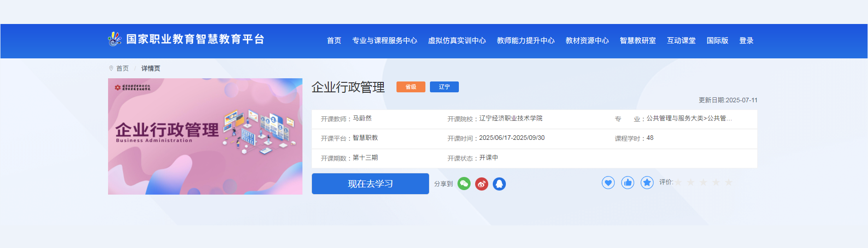Go to 首页 via the breadcrumb
The image size is (868, 248).
point(123,68)
